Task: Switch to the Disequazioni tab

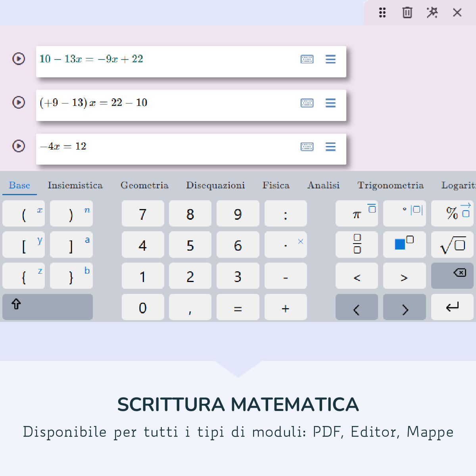Action: tap(215, 185)
